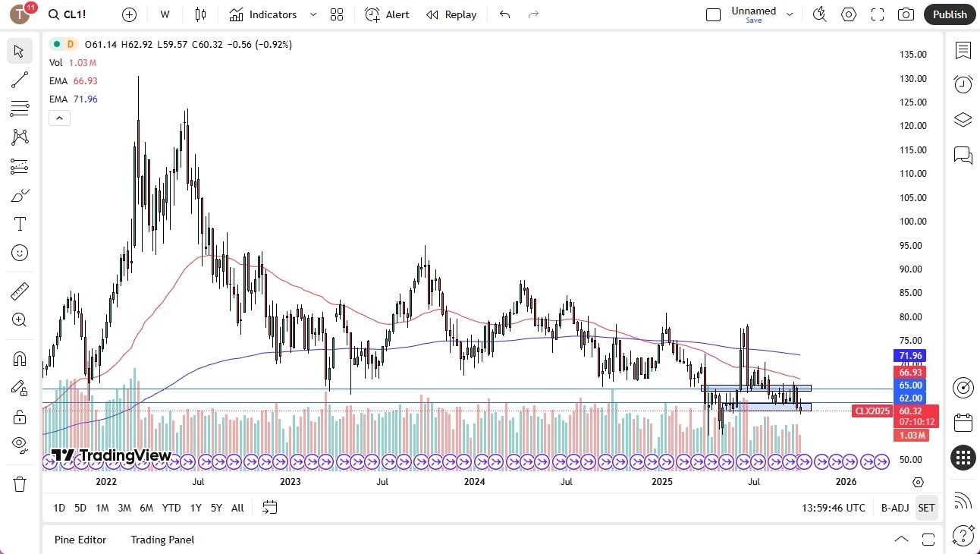The image size is (980, 554).
Task: Select the Zoom In tool
Action: click(x=20, y=319)
